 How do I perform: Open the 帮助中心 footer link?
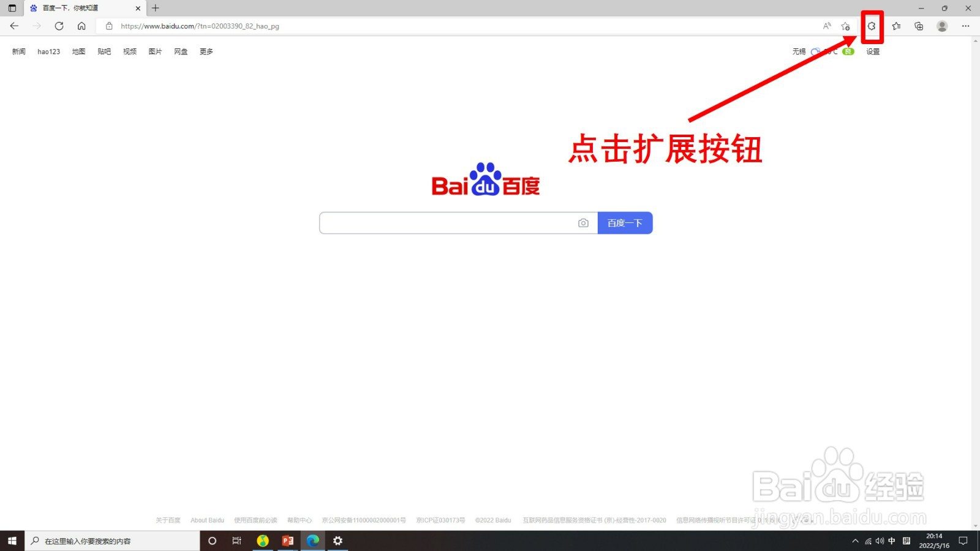300,520
